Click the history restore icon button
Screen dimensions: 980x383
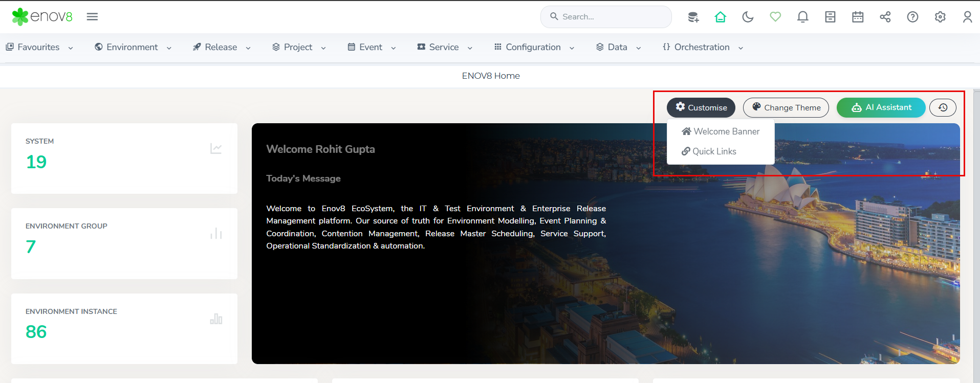pos(943,107)
